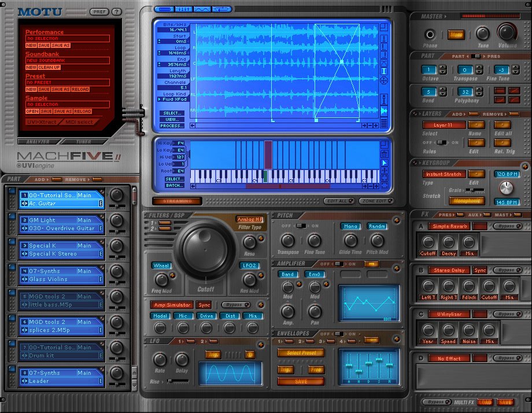
Task: Select the I-beam selection tool in wave editor
Action: click(384, 71)
